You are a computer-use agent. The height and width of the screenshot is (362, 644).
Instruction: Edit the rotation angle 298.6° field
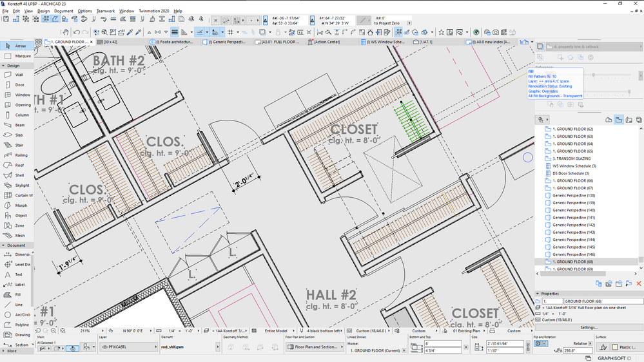coord(578,350)
